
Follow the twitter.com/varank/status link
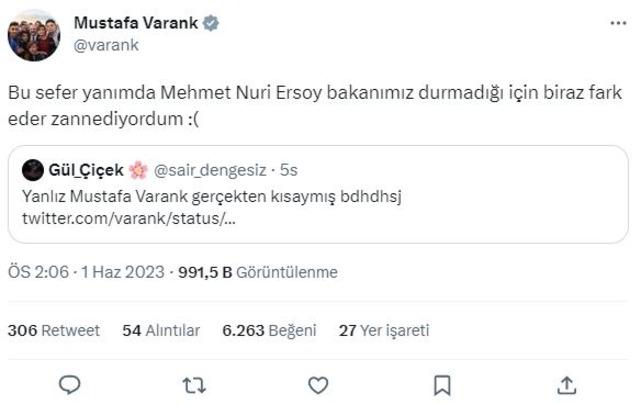click(129, 218)
